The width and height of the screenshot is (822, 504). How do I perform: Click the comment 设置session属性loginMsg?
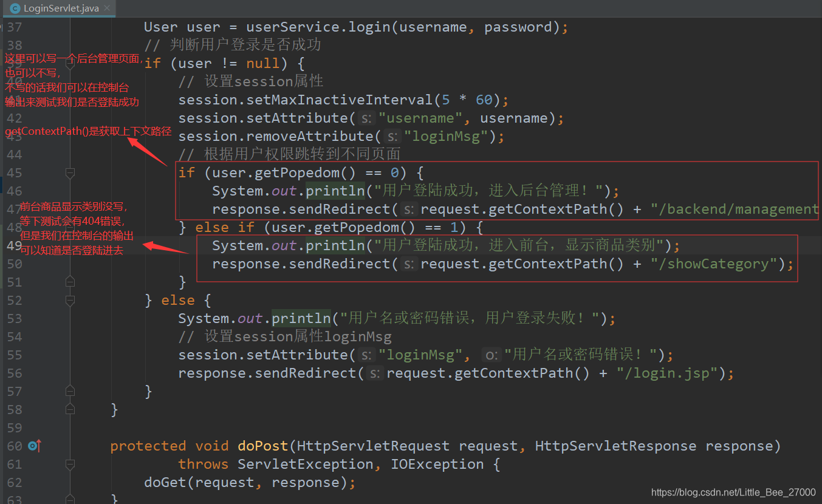(285, 337)
